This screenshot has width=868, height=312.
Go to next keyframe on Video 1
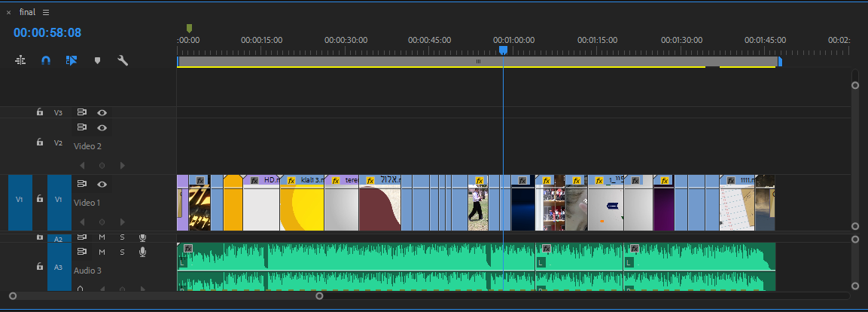(123, 222)
